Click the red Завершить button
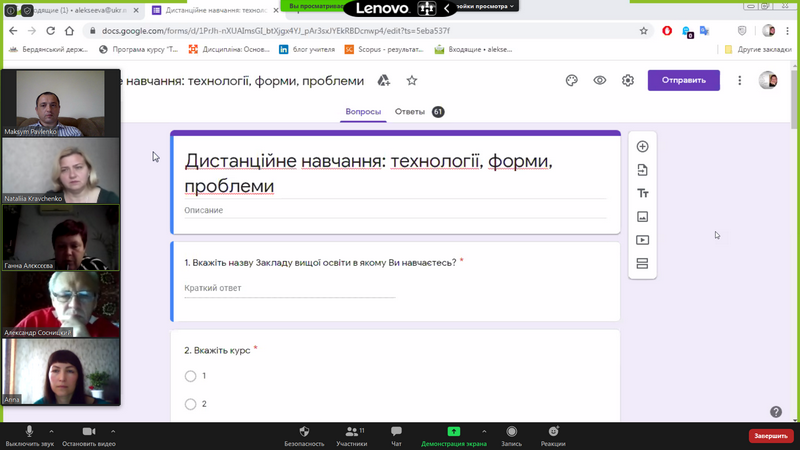800x450 pixels. coord(770,436)
